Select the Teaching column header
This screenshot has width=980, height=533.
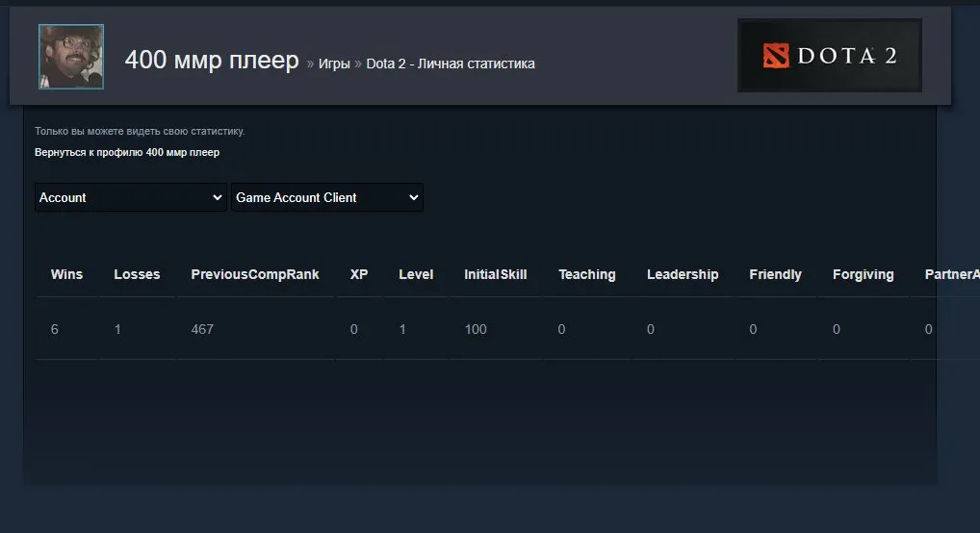(587, 274)
